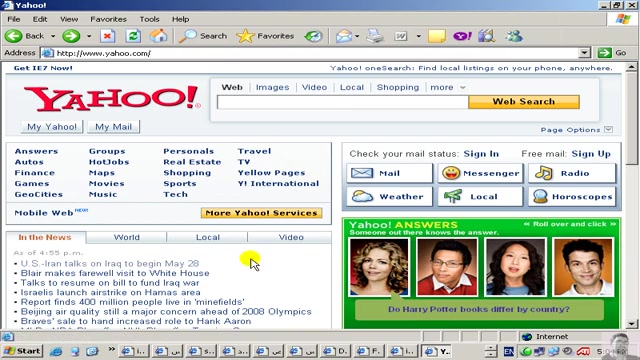Image resolution: width=640 pixels, height=360 pixels.
Task: Click the Research toolbar icon
Action: pyautogui.click(x=487, y=36)
